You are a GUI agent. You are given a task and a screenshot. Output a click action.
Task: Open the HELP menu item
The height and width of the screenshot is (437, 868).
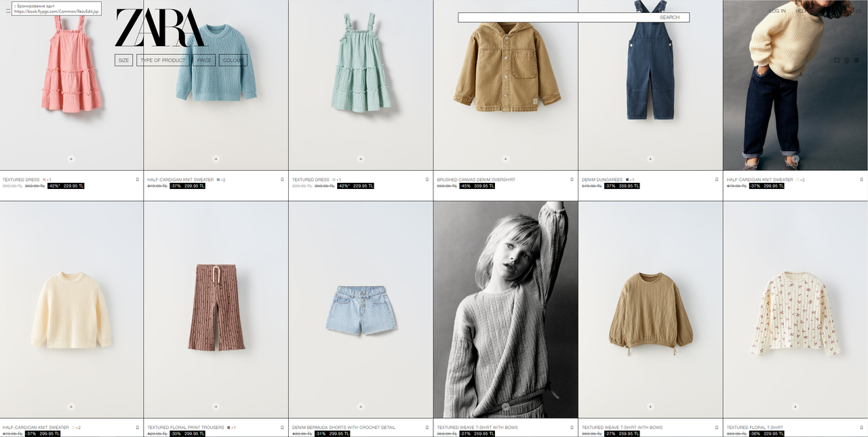click(x=801, y=11)
